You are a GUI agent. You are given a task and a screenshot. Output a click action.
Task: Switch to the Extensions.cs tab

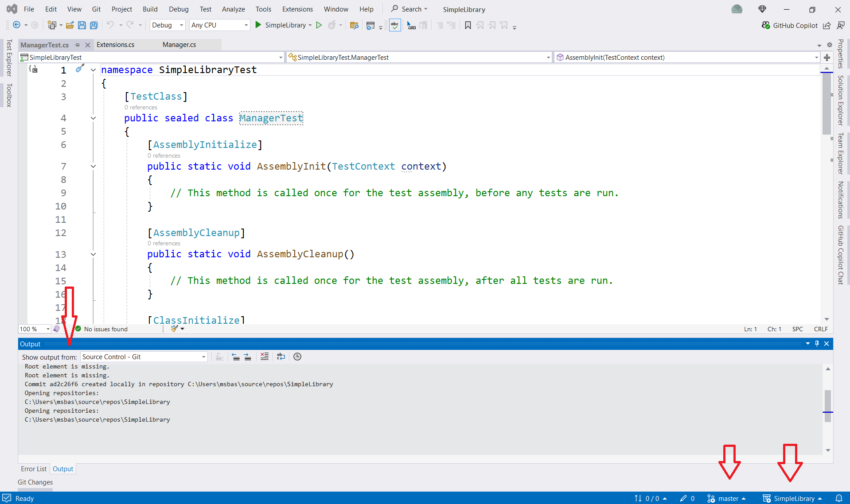coord(115,45)
